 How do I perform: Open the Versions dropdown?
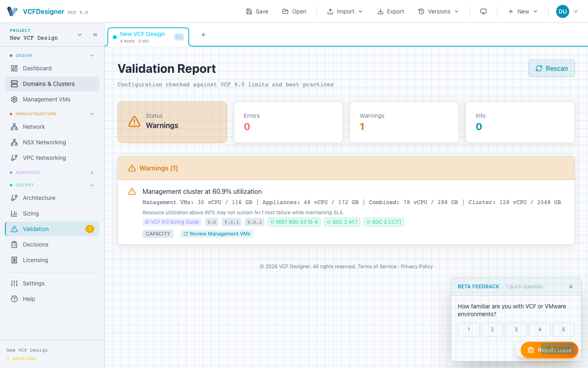[x=439, y=11]
